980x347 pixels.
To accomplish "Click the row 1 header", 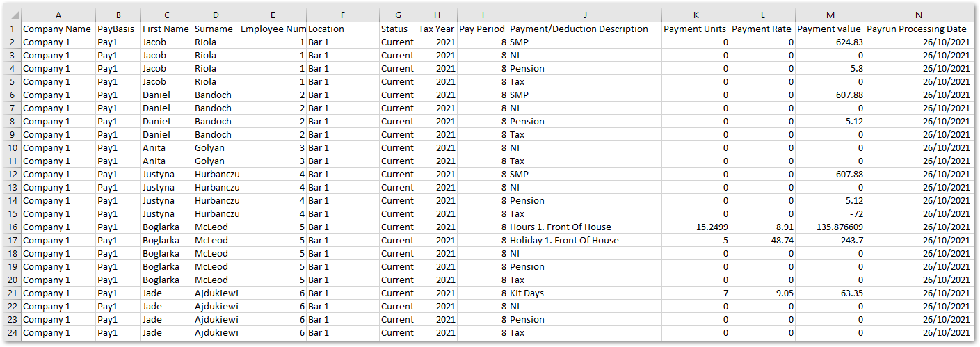I will pos(12,29).
